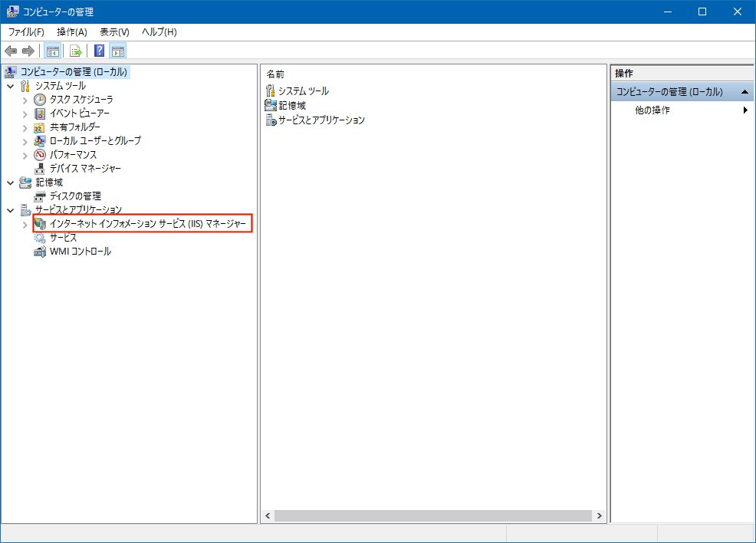Click the イベント ビューアー log icon
The width and height of the screenshot is (756, 543).
coord(40,114)
